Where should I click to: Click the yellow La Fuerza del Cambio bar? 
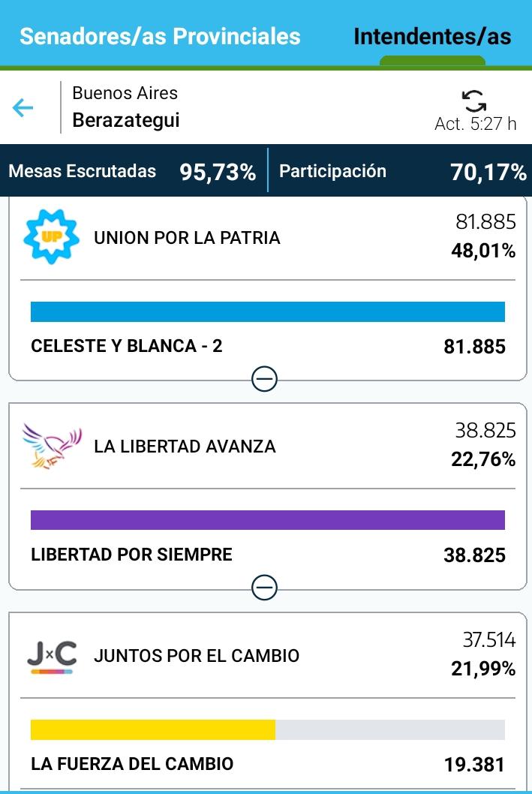pos(153,730)
